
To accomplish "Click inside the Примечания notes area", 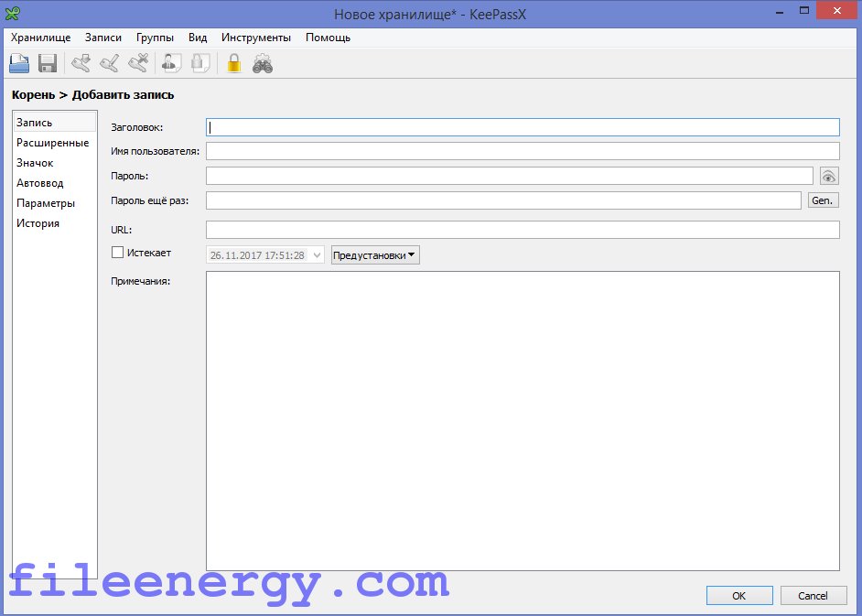I will point(523,421).
